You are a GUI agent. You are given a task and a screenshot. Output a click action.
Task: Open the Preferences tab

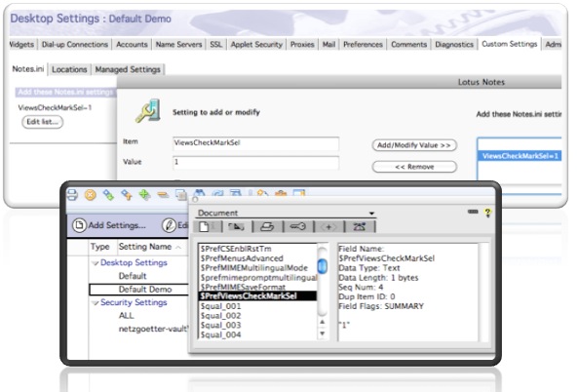(363, 44)
